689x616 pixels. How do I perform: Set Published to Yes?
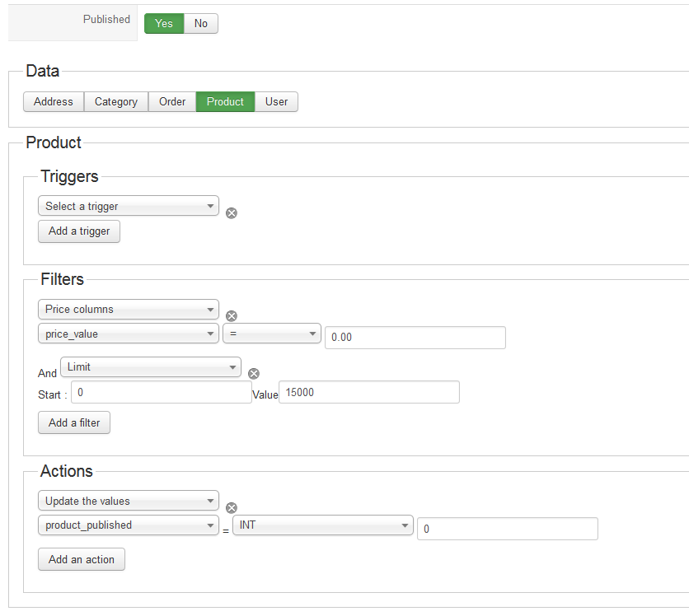(x=164, y=24)
